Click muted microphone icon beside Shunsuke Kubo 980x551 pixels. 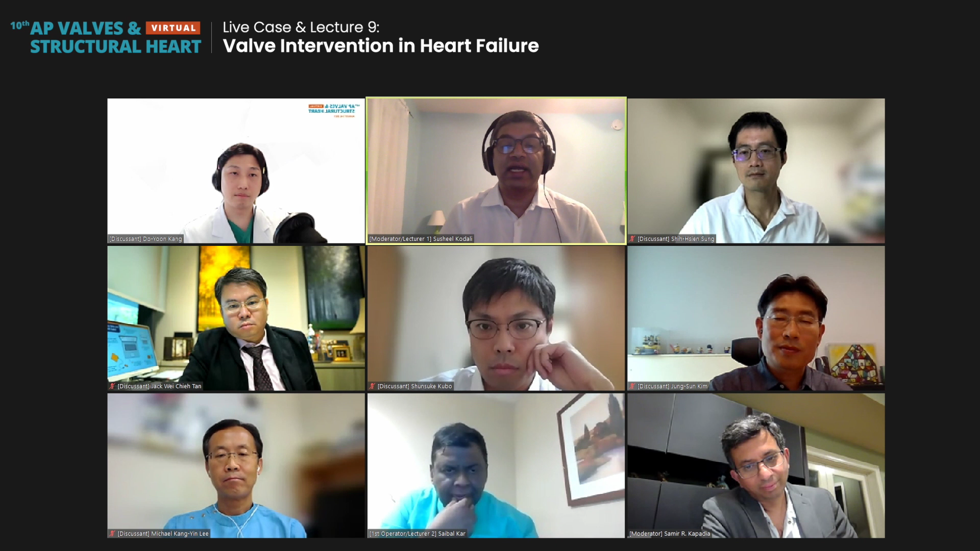click(372, 386)
